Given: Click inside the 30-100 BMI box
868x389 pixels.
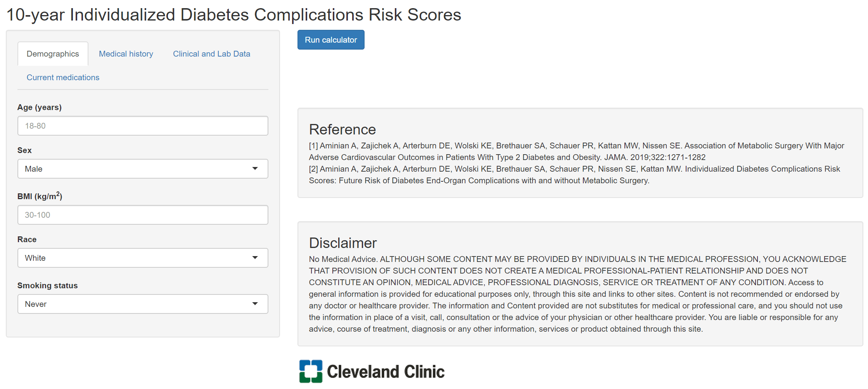Looking at the screenshot, I should [x=143, y=215].
